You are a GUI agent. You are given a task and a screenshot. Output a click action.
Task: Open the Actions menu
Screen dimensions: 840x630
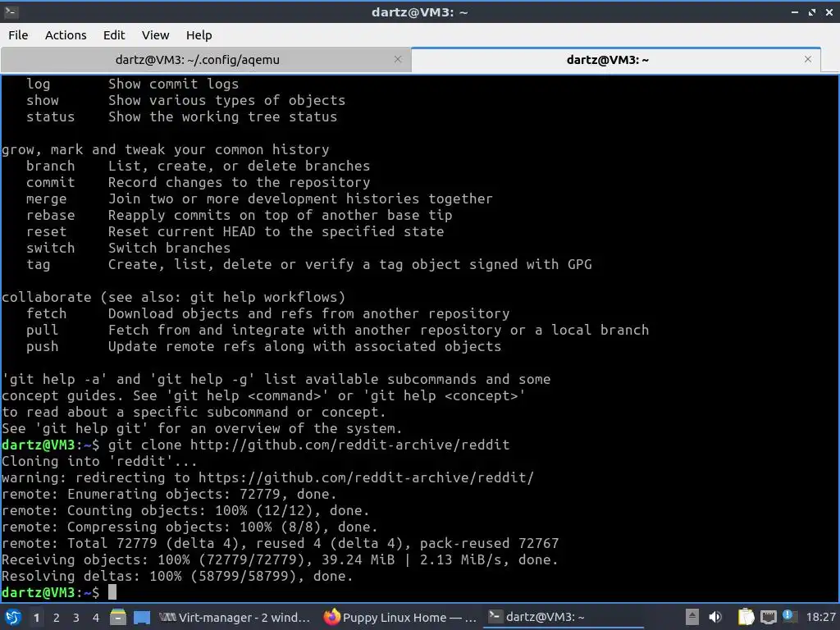(x=66, y=34)
